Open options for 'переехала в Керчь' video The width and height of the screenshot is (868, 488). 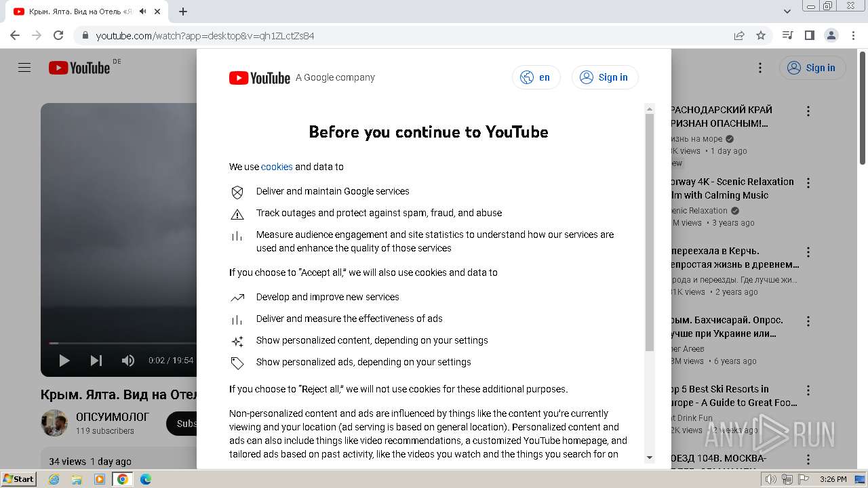808,252
